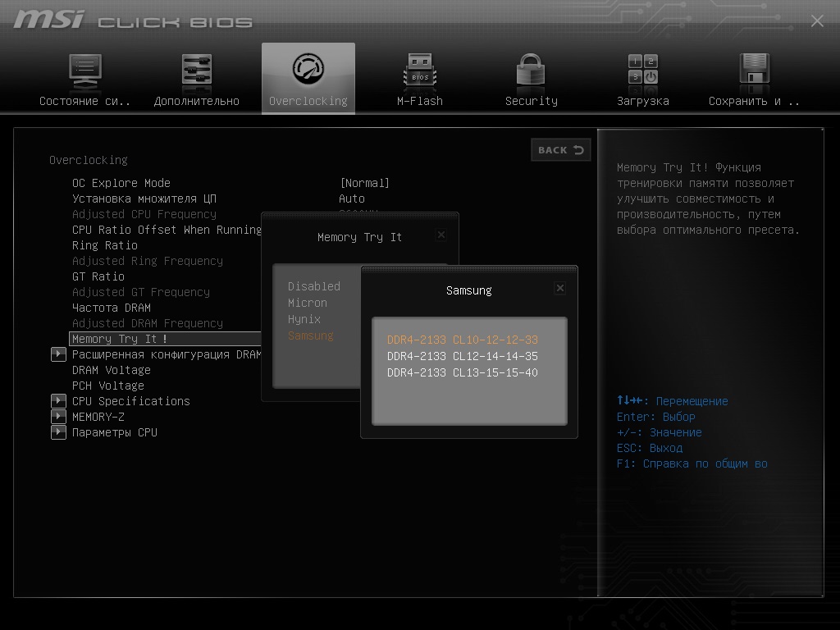Viewport: 840px width, 630px height.
Task: Select DDR4-2133 CL13-15-15-40 preset
Action: 463,373
